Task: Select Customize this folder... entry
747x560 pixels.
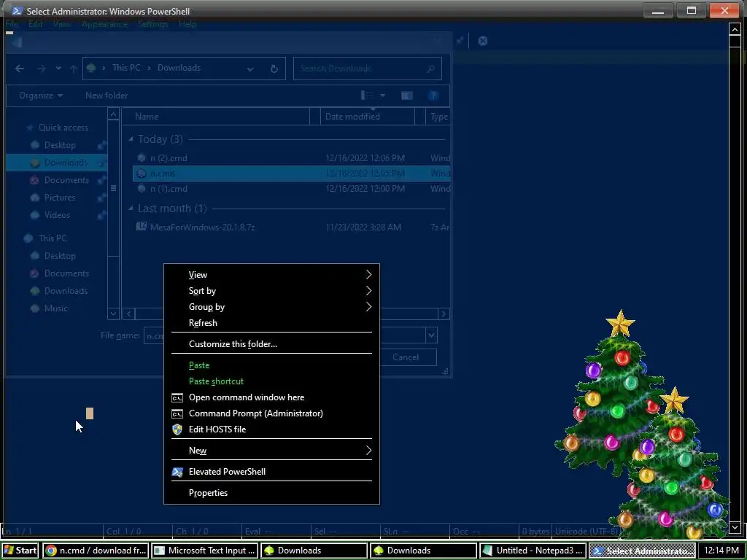Action: (x=271, y=344)
